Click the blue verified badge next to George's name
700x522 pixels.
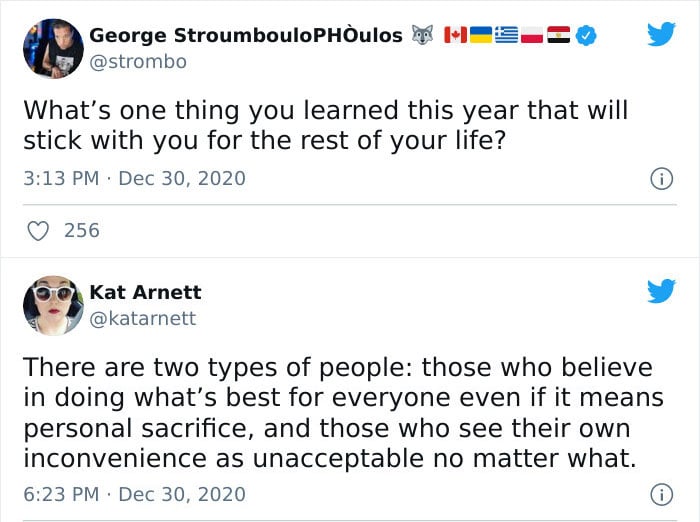(x=586, y=35)
